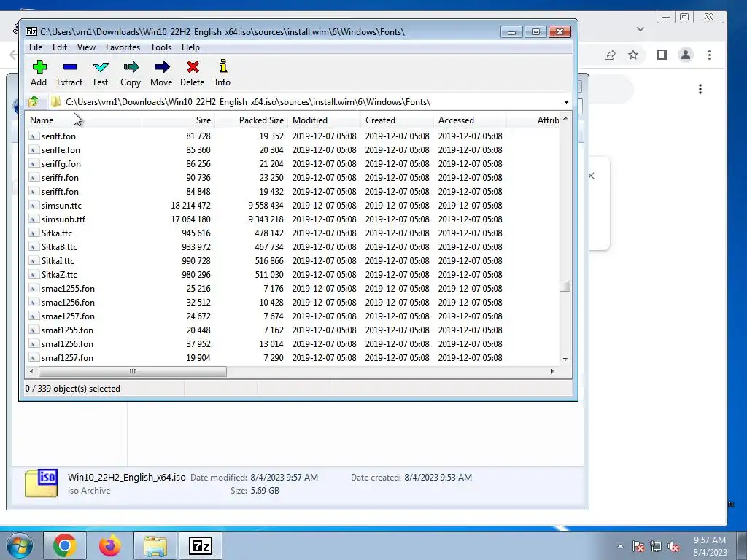Viewport: 747px width, 560px height.
Task: Select the file smaf1257.fon
Action: [67, 357]
